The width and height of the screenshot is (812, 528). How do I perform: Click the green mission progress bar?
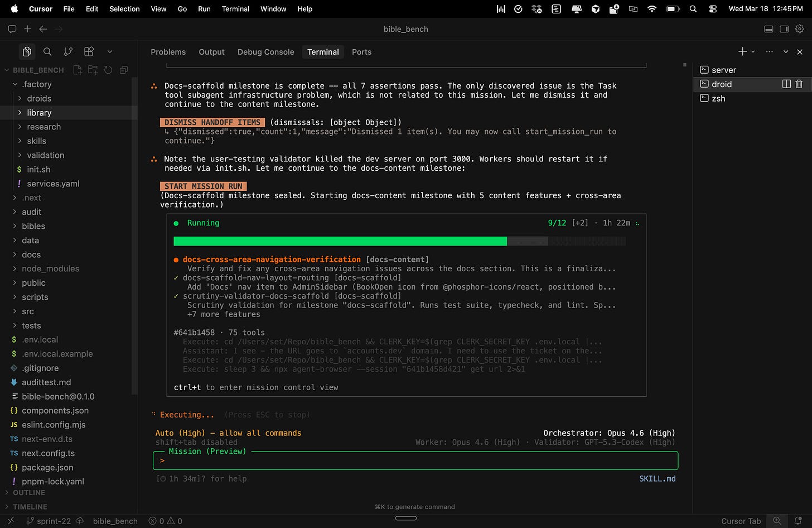pos(340,241)
